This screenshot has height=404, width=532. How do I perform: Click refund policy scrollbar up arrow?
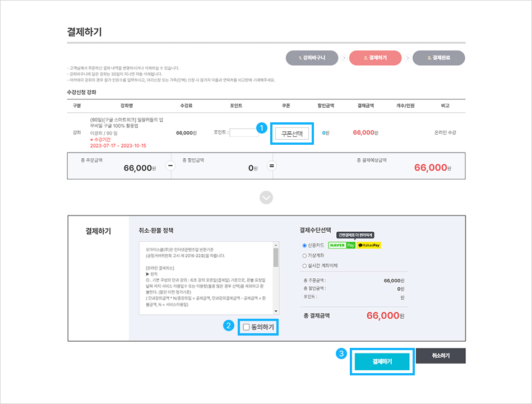276,245
